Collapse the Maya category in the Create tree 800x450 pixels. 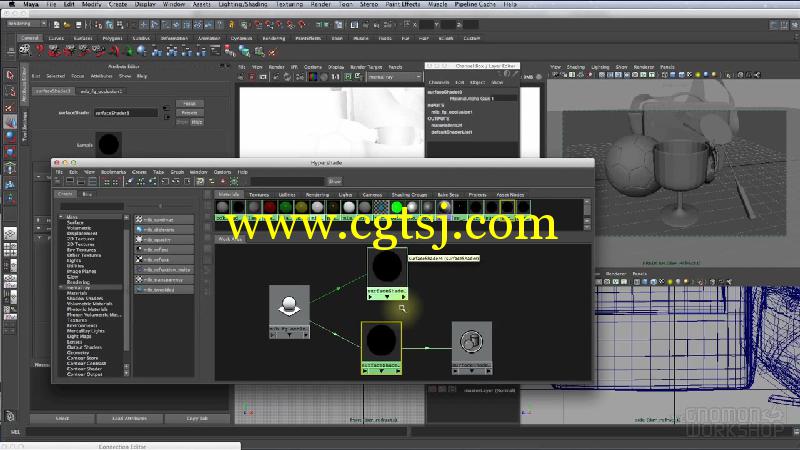click(61, 217)
